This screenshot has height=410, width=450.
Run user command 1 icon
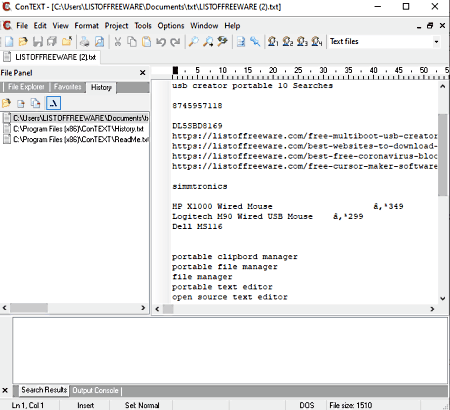273,42
